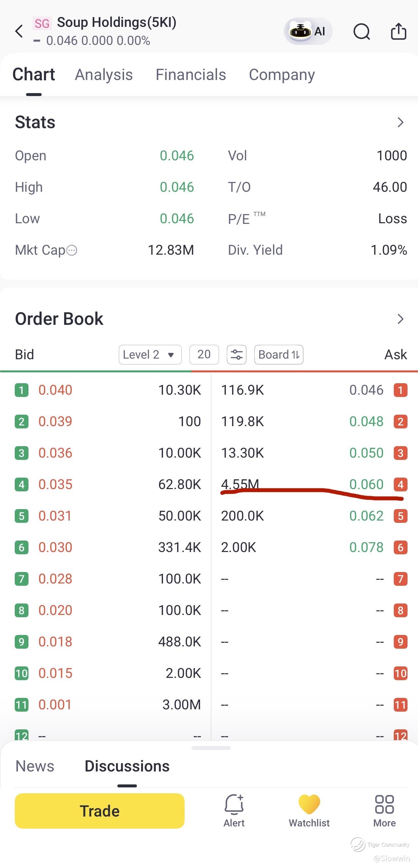Toggle the Watchlist heart
This screenshot has width=418, height=868.
pyautogui.click(x=309, y=811)
